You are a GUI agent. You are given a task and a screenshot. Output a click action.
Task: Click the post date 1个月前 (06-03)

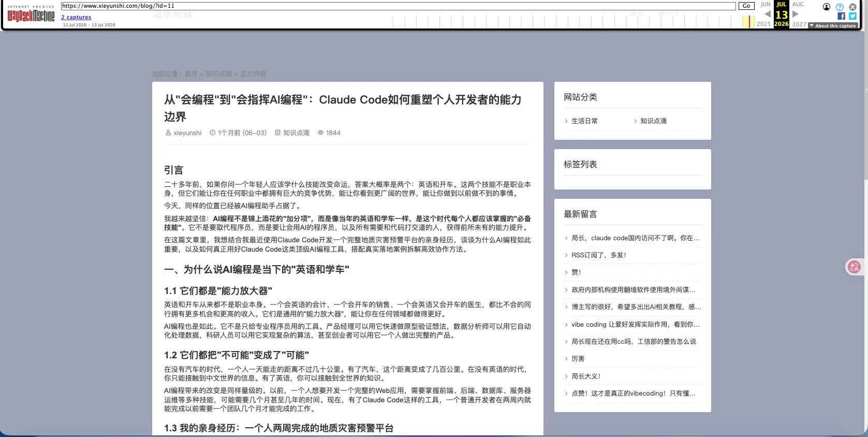pos(242,133)
